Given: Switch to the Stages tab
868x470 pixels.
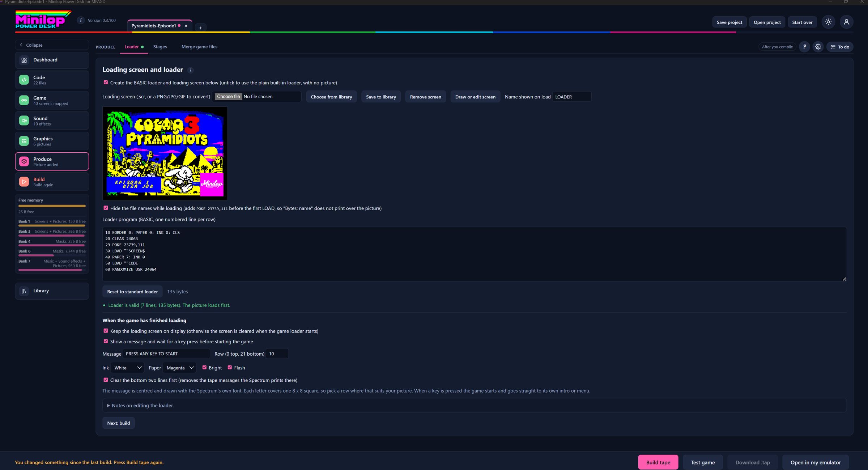Looking at the screenshot, I should point(160,47).
